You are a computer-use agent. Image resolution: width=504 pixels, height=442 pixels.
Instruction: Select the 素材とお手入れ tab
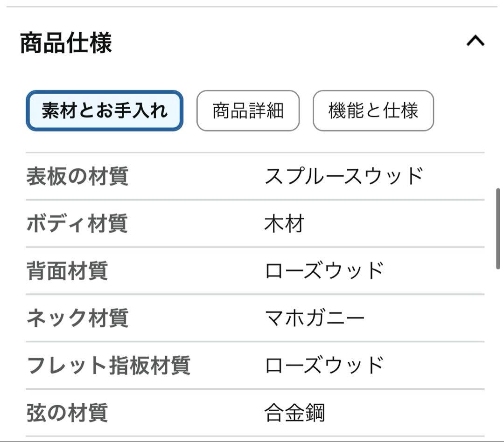105,110
